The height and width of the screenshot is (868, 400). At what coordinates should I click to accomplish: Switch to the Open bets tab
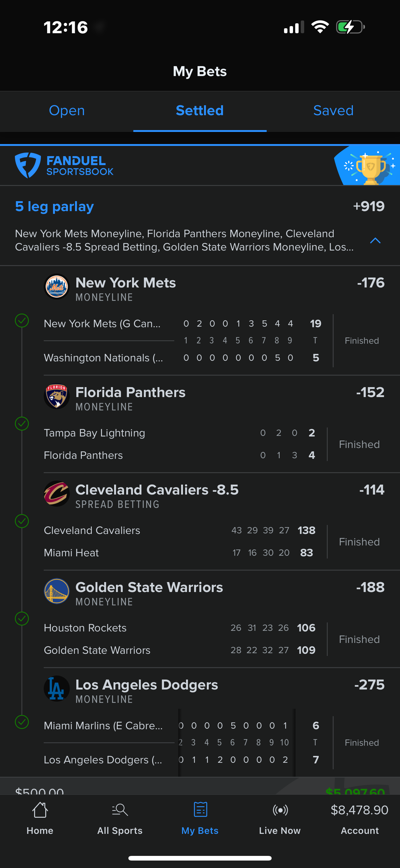pyautogui.click(x=67, y=111)
